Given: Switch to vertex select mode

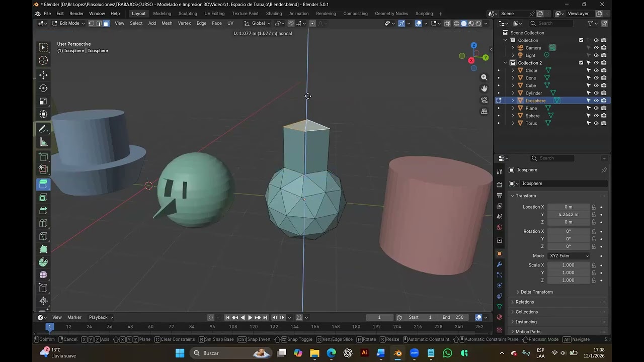Looking at the screenshot, I should coord(92,23).
